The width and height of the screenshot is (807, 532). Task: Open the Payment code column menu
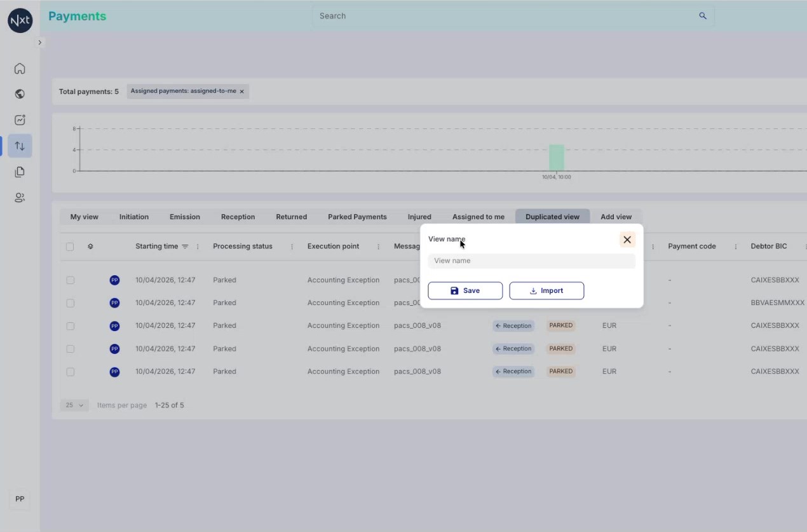point(736,247)
